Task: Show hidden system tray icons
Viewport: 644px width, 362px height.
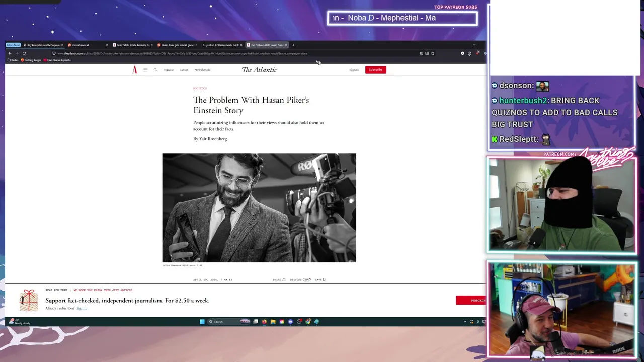Action: pyautogui.click(x=465, y=322)
